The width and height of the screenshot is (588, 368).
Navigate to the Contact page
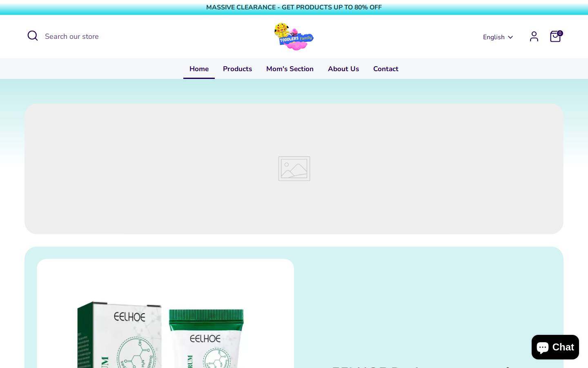pos(386,69)
